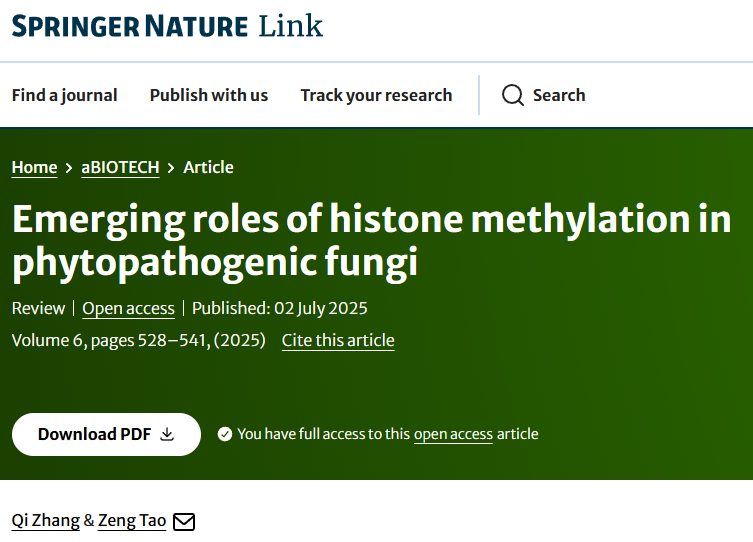753x542 pixels.
Task: Click the download arrow icon
Action: coord(167,434)
